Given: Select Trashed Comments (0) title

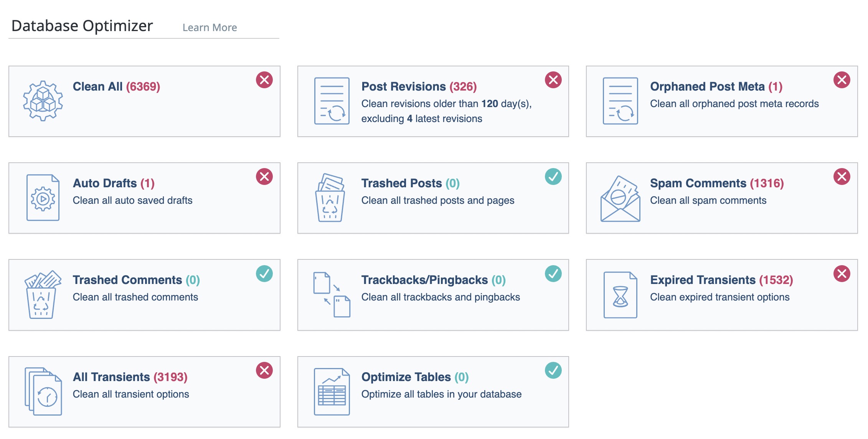Looking at the screenshot, I should point(136,280).
